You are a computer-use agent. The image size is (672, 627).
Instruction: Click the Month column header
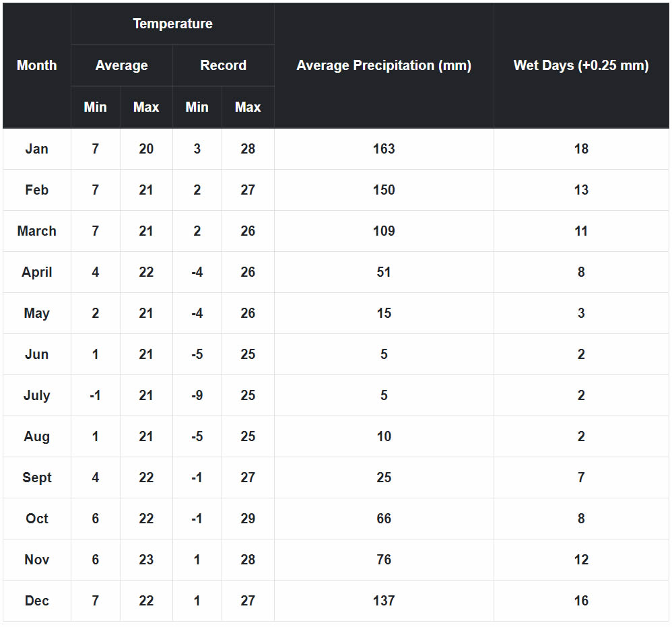tap(37, 65)
